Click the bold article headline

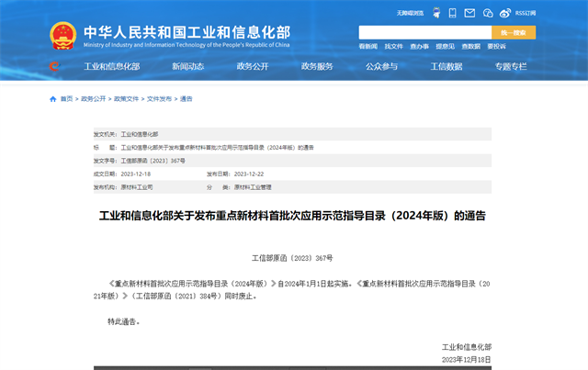click(292, 216)
